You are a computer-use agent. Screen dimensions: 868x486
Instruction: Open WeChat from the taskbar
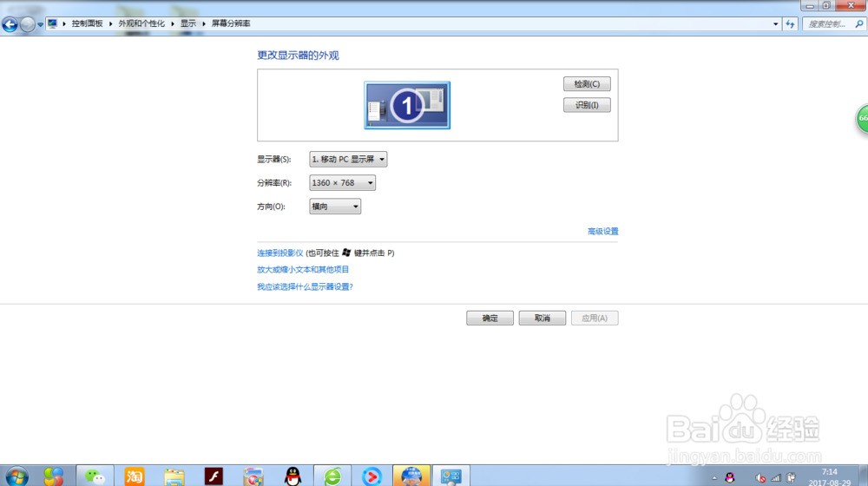click(x=95, y=476)
